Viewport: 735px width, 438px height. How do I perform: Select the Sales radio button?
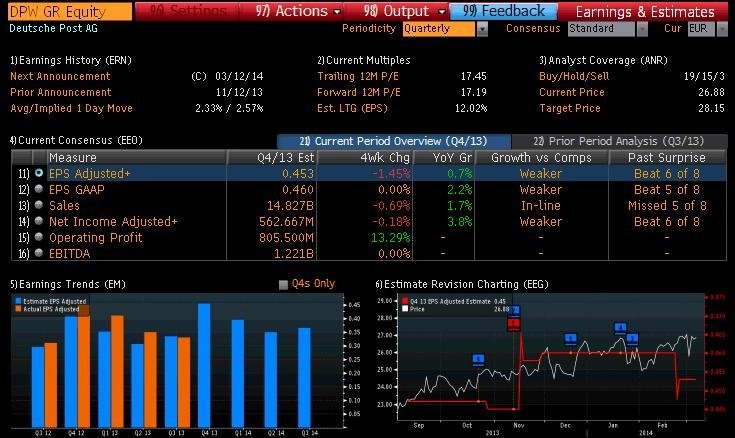pos(39,205)
